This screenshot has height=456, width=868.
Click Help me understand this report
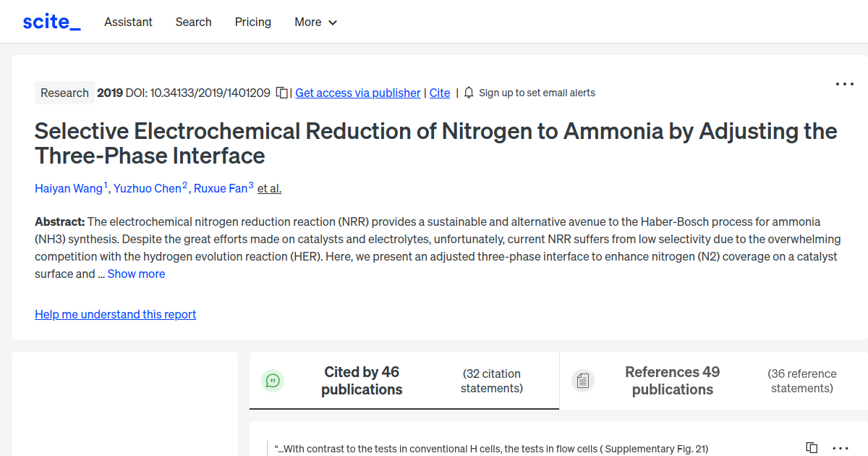[115, 314]
